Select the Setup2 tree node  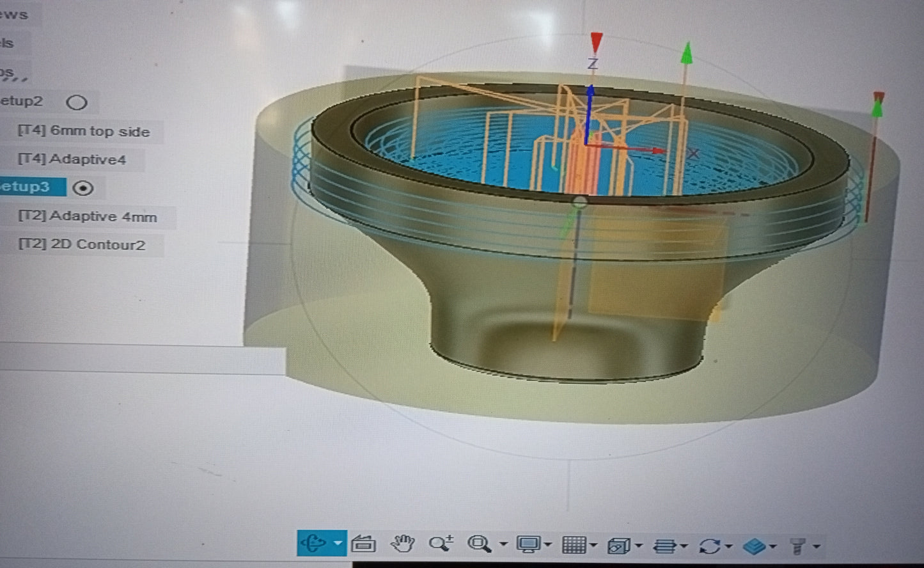[x=22, y=101]
